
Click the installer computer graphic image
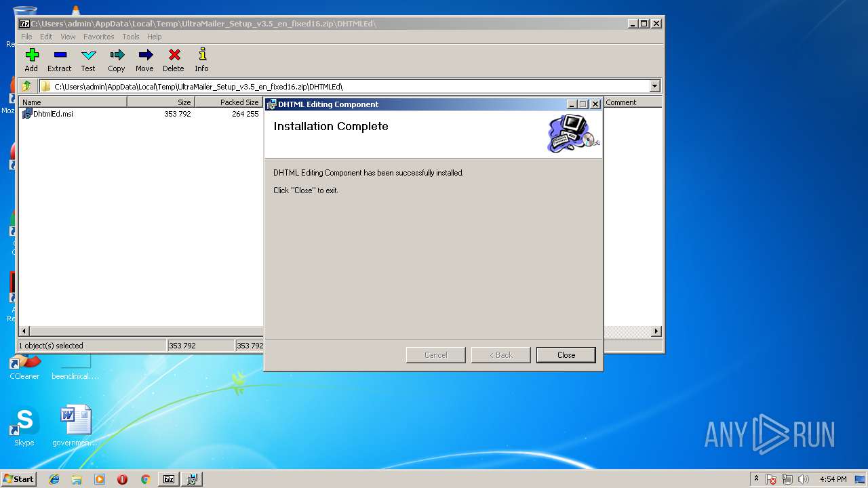coord(573,134)
